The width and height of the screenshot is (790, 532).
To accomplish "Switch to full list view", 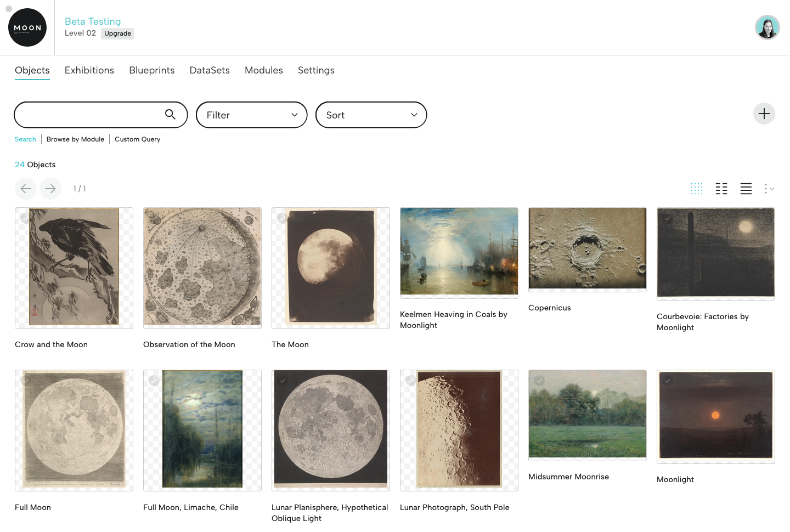I will tap(746, 189).
